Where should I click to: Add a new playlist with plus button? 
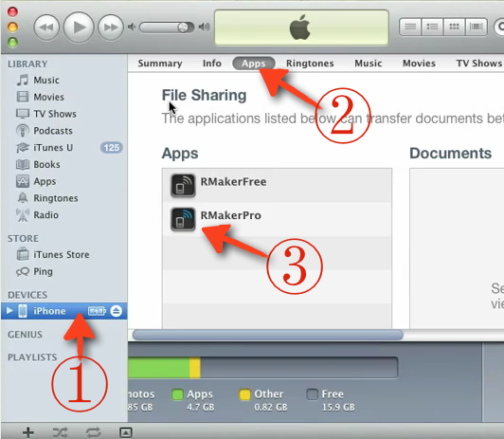point(28,432)
